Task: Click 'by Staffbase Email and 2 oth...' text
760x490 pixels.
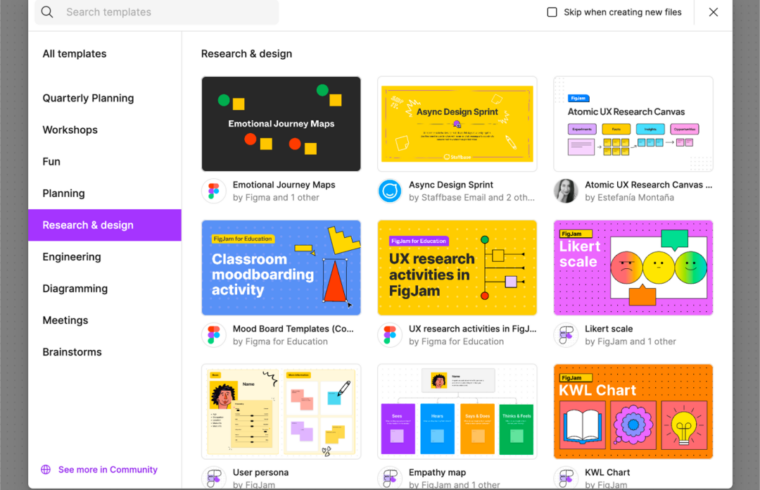Action: (x=472, y=198)
